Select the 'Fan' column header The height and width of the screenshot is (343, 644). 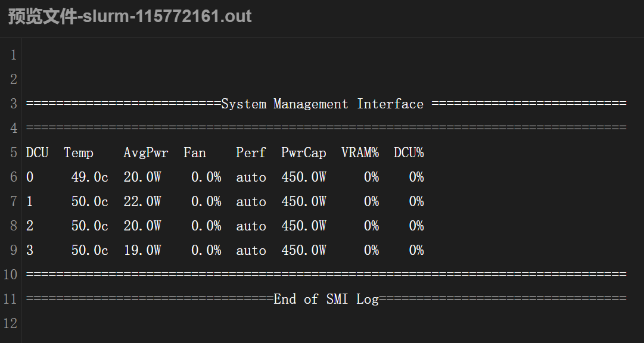tap(195, 153)
